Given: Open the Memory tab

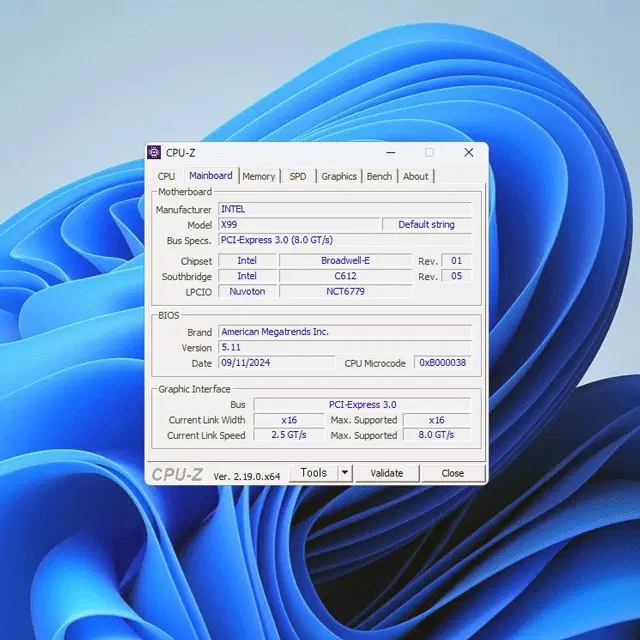Looking at the screenshot, I should click(259, 176).
